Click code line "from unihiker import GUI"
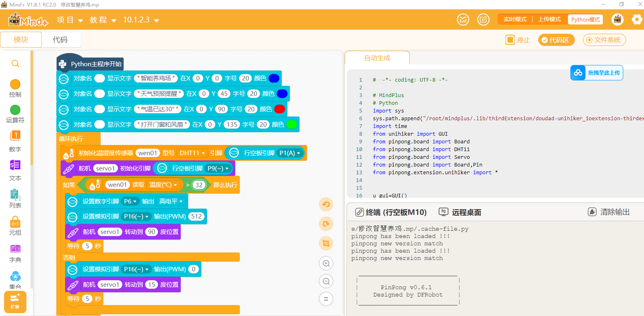 (x=410, y=134)
